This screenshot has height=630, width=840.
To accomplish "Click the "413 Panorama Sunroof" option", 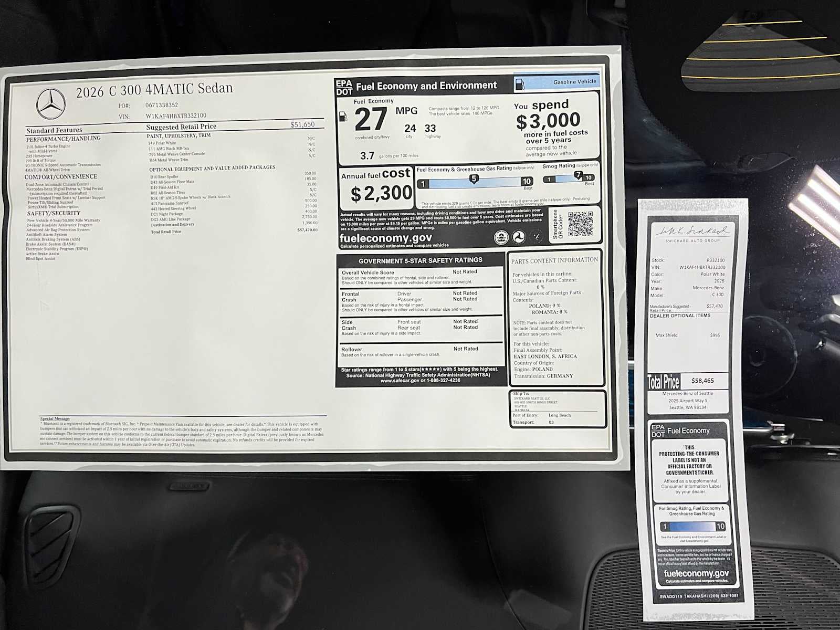I will [170, 203].
